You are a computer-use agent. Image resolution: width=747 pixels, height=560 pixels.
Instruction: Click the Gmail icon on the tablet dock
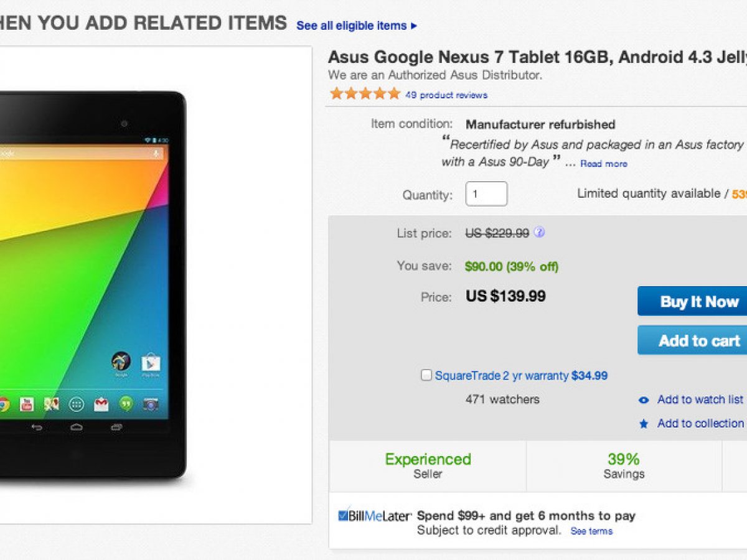pos(101,404)
